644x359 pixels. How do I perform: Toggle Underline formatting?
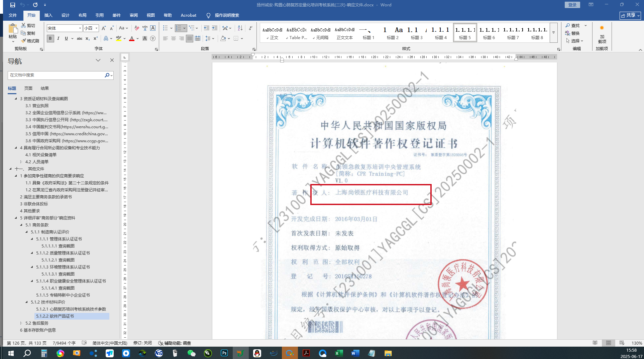(x=66, y=38)
